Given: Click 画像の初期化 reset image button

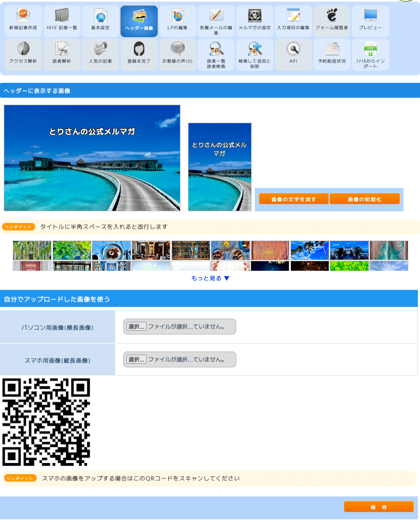Looking at the screenshot, I should click(x=365, y=199).
